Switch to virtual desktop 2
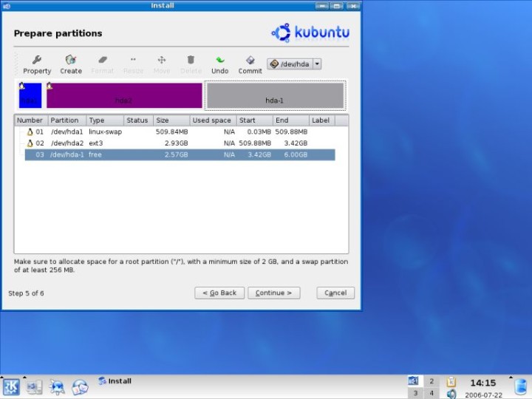 point(432,381)
